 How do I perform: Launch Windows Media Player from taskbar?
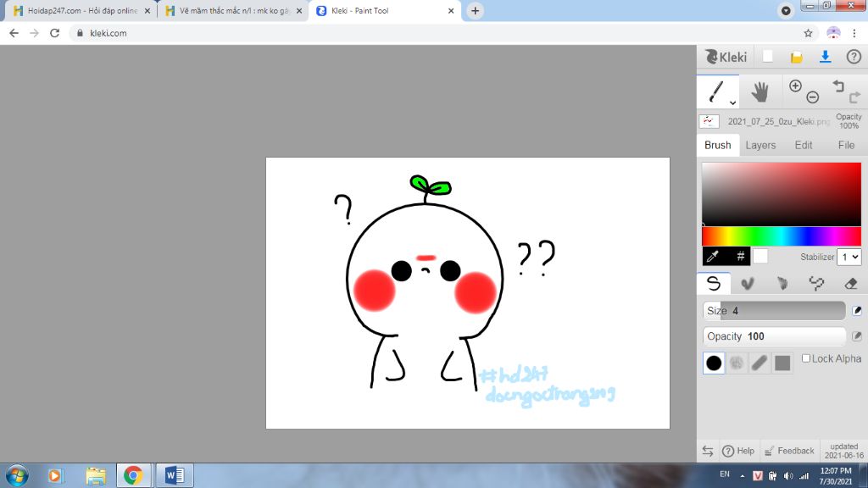55,475
